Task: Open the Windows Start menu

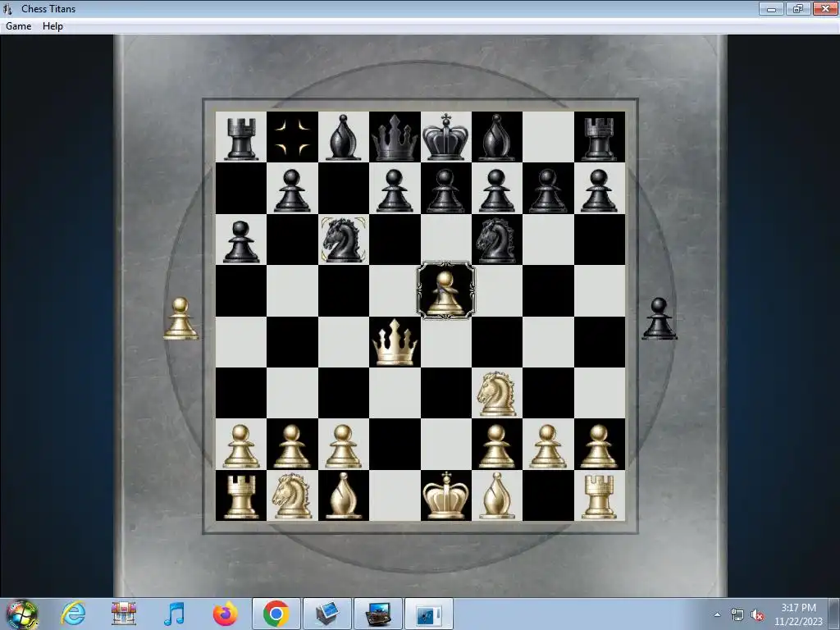Action: [21, 614]
